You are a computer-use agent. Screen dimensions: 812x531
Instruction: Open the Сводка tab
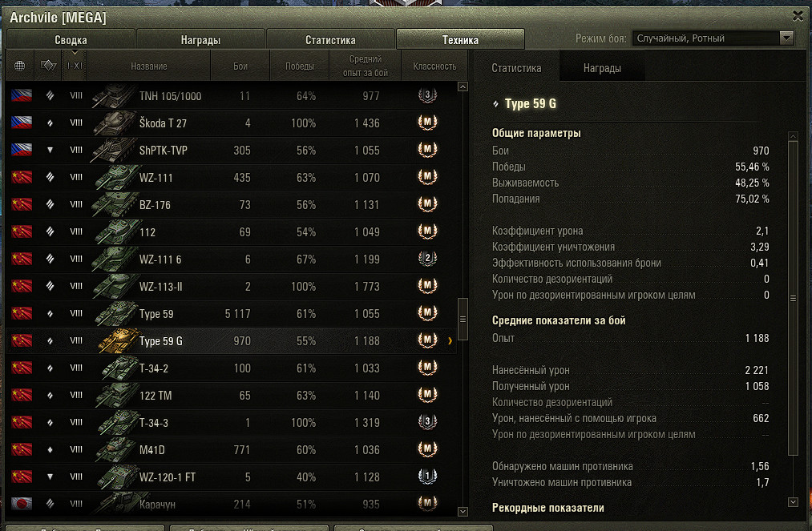[x=71, y=40]
